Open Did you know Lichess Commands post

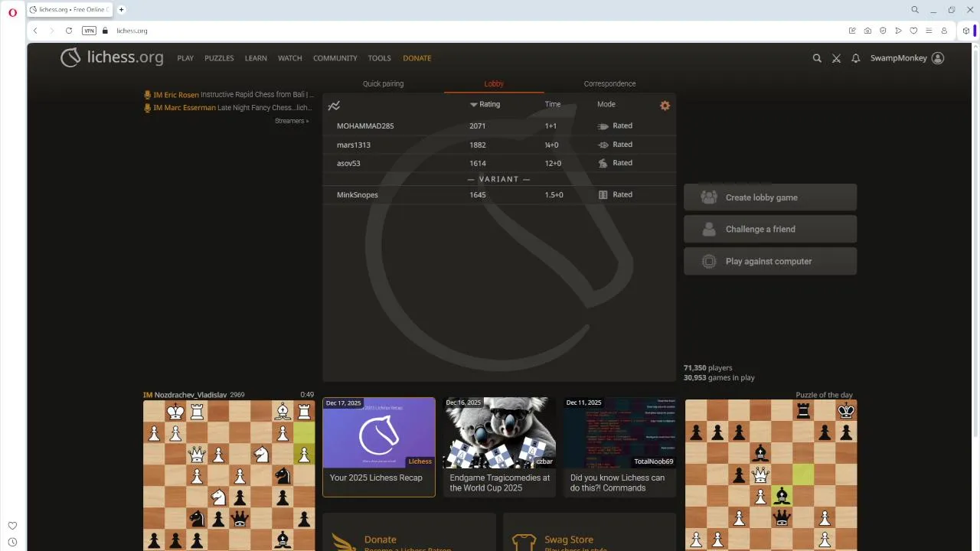pyautogui.click(x=619, y=447)
